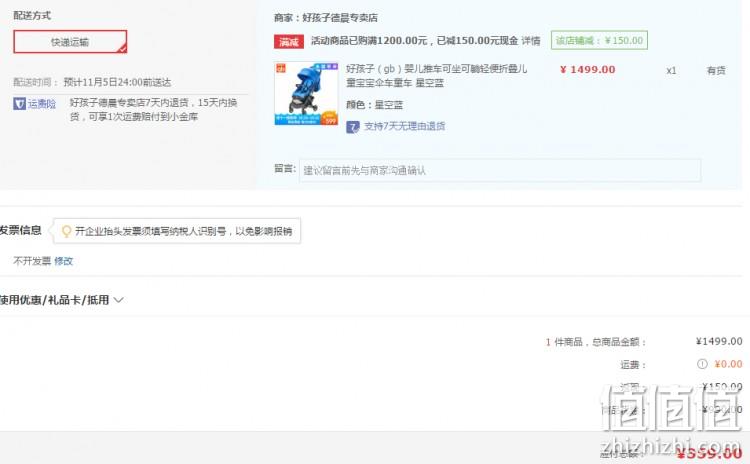Image resolution: width=750 pixels, height=464 pixels.
Task: Open the 运费险 link
Action: click(42, 103)
